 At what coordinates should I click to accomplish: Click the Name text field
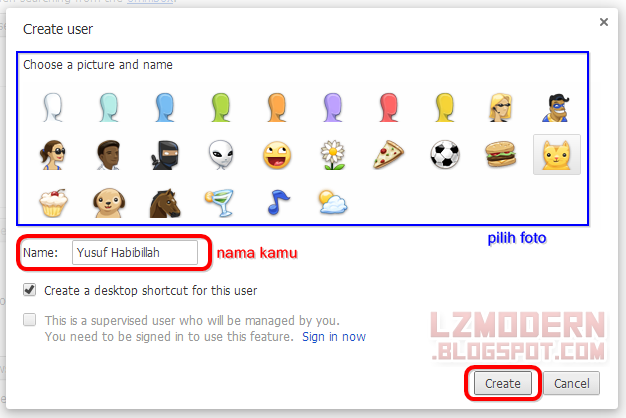click(x=135, y=252)
